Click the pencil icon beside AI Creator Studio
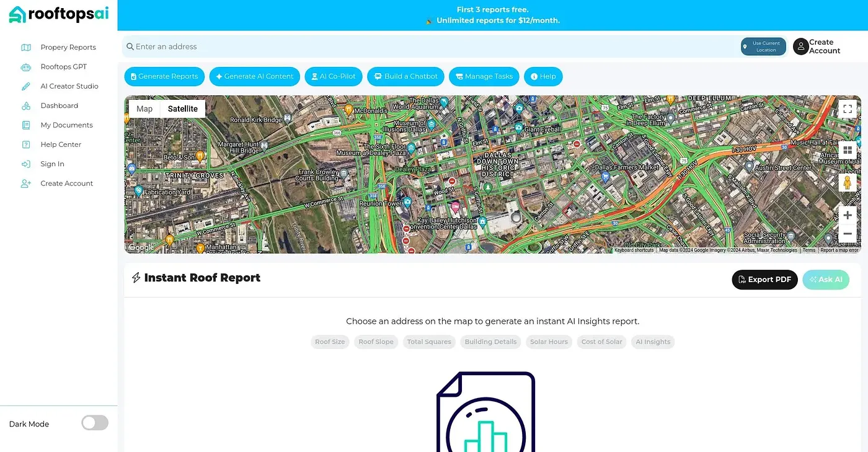Viewport: 868px width, 452px height. pyautogui.click(x=26, y=86)
